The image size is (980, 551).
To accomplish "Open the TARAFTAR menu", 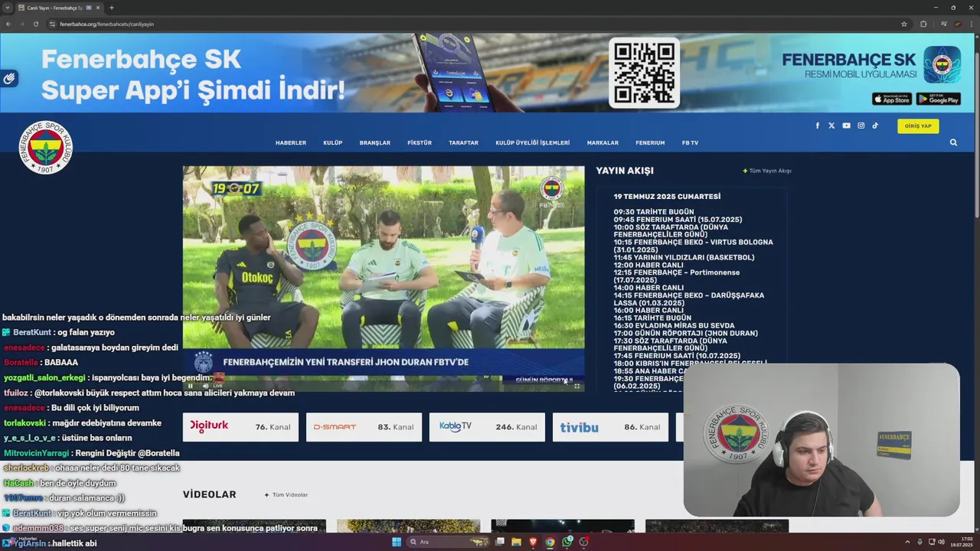I will pyautogui.click(x=463, y=142).
